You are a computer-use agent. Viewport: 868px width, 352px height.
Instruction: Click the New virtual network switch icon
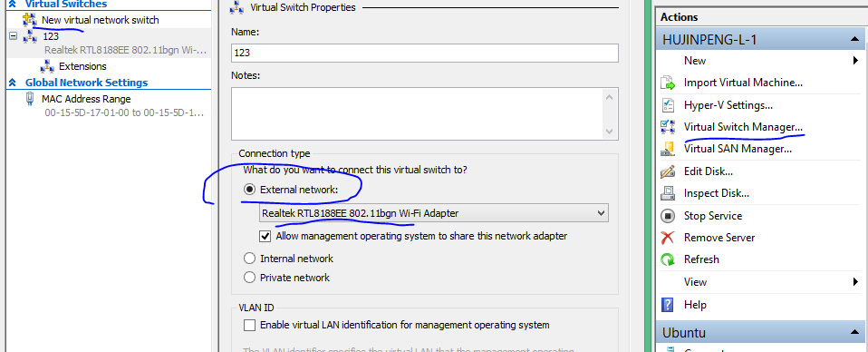(29, 21)
